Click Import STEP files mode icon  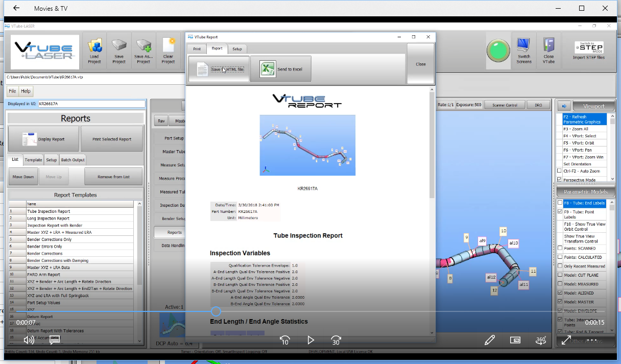(x=588, y=47)
